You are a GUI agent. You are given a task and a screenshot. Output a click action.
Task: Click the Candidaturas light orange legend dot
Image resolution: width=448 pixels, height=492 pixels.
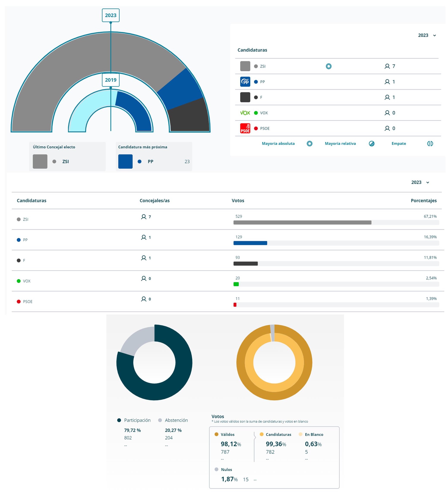[x=262, y=434]
